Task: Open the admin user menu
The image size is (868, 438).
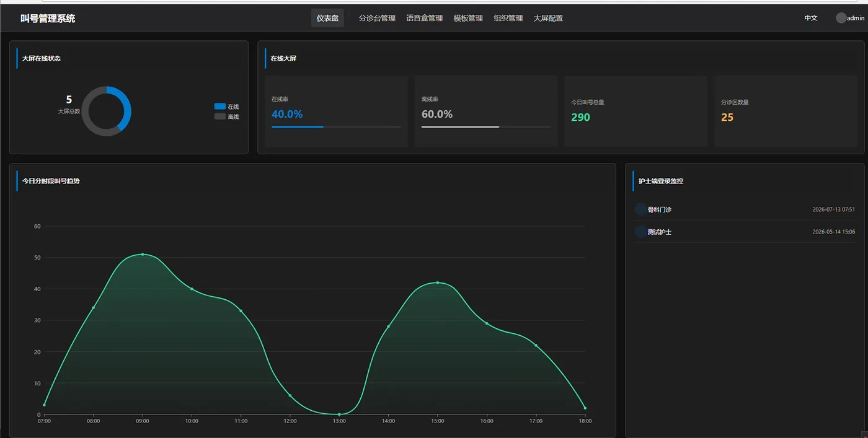Action: click(x=850, y=18)
